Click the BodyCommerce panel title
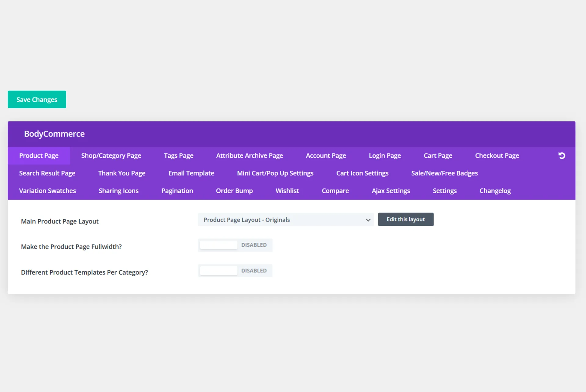The image size is (586, 392). tap(54, 134)
